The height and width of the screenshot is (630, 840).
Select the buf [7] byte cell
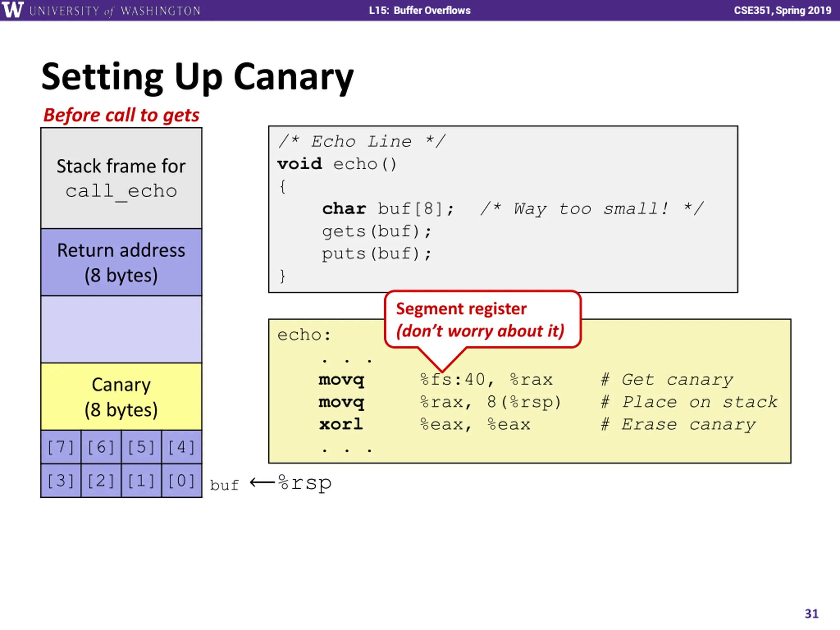(x=61, y=447)
